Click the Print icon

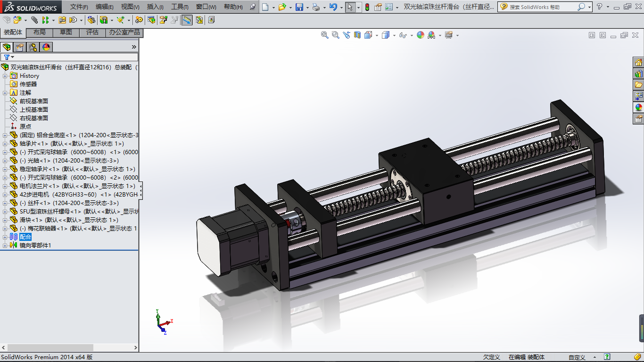(316, 7)
